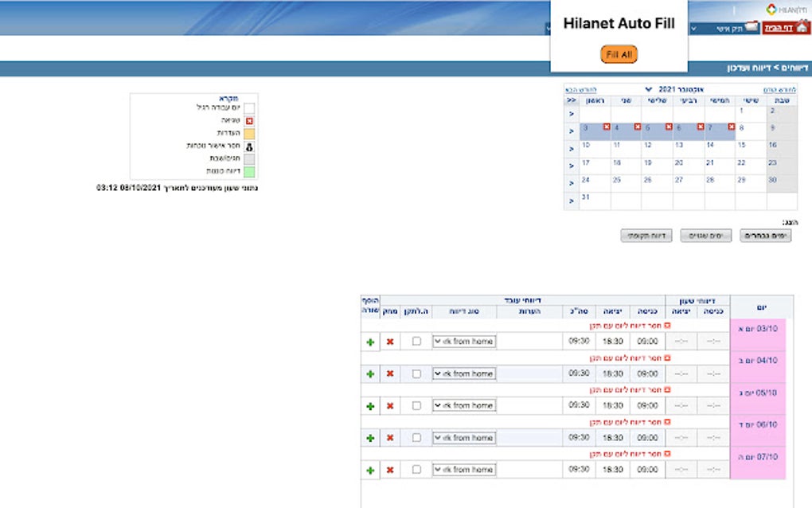Open report type dropdown for 06/10

[464, 438]
